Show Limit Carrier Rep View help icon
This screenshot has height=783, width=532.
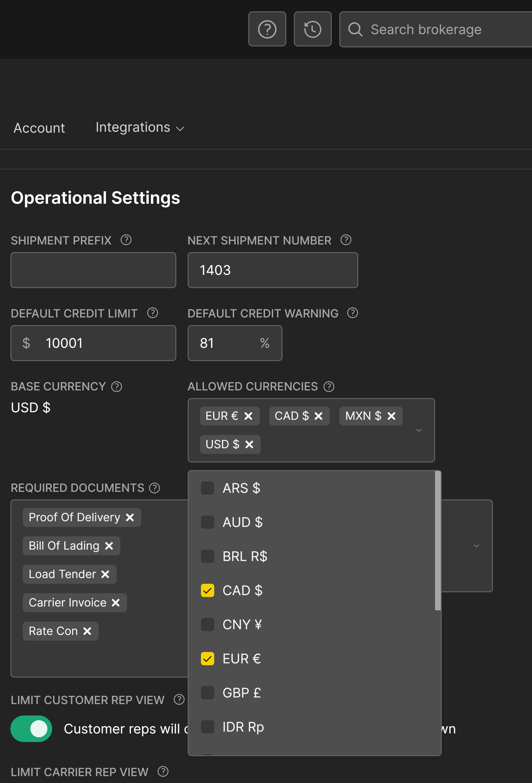[x=163, y=771]
